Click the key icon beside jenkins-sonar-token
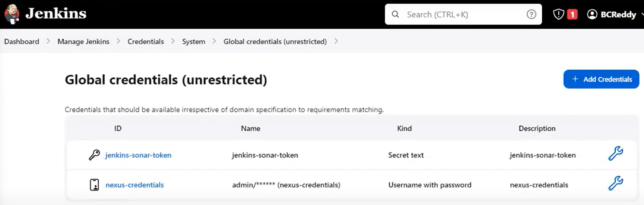 94,155
